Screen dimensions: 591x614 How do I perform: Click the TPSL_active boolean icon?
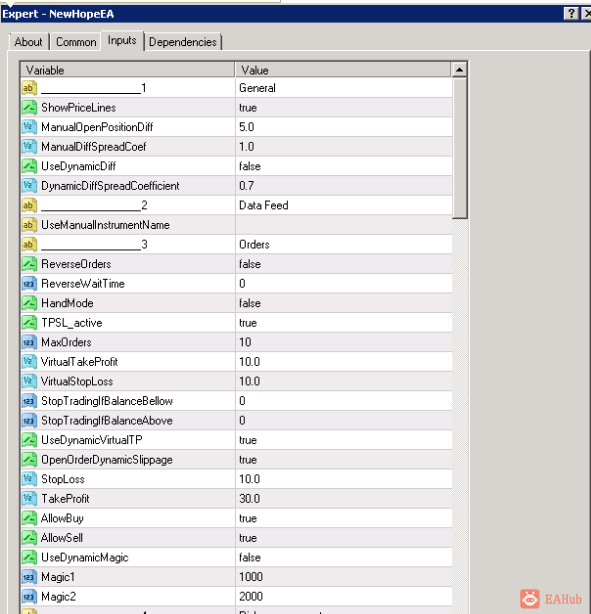tap(29, 323)
